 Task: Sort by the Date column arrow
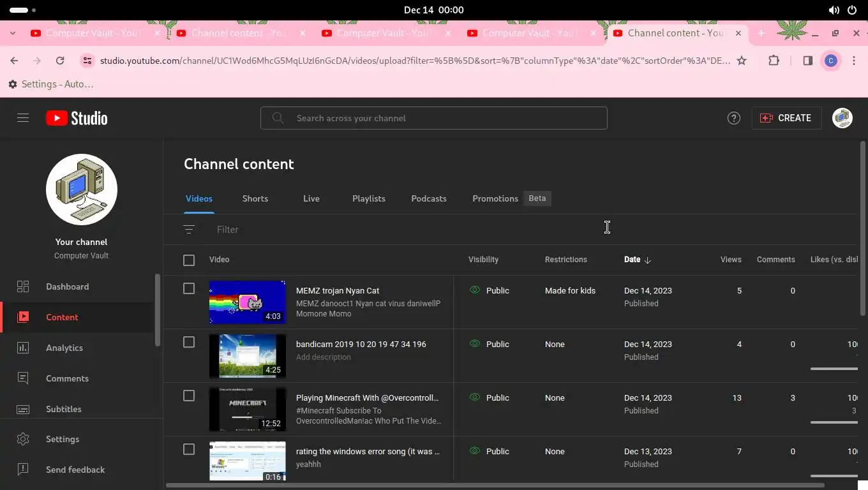648,260
